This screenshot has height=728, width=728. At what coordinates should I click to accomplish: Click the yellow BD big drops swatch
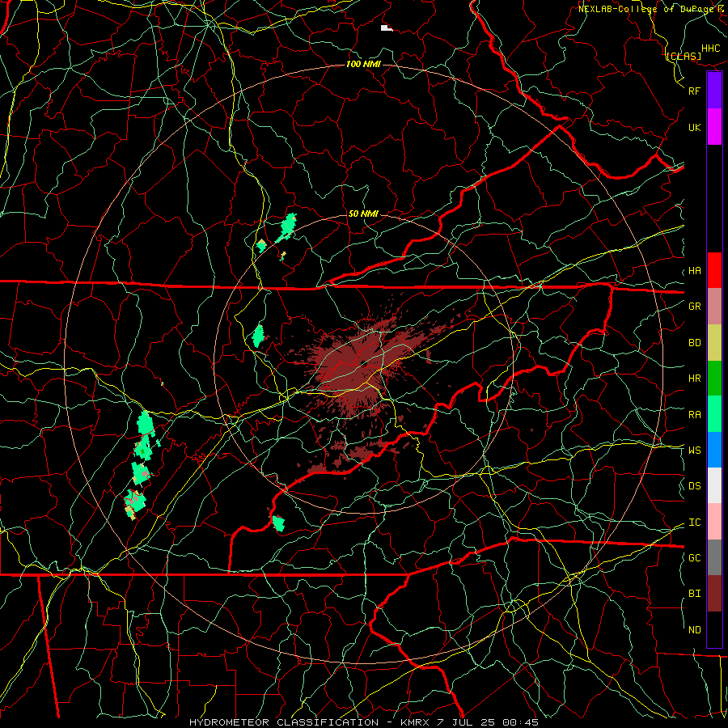pyautogui.click(x=714, y=342)
